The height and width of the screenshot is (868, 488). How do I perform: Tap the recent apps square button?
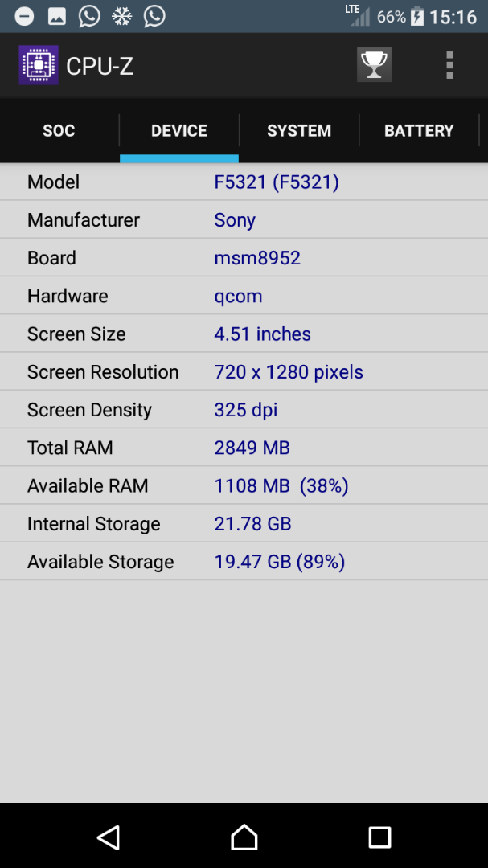(379, 837)
